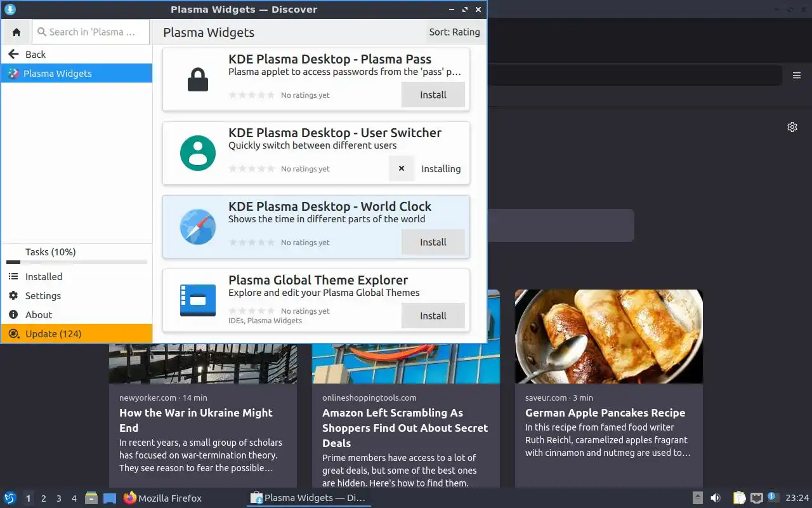Click the World Clock compass icon
The height and width of the screenshot is (508, 812).
(x=198, y=227)
